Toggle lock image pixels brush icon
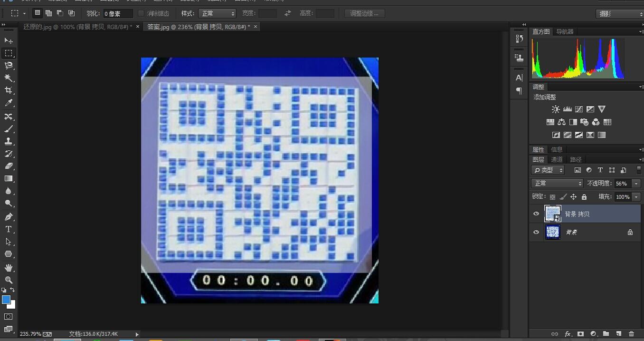The width and height of the screenshot is (644, 341). 563,197
